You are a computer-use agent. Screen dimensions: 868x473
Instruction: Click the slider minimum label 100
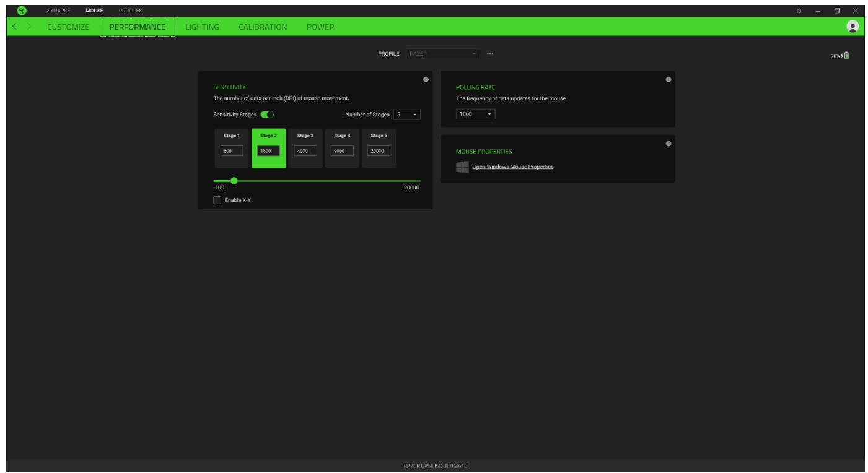coord(219,188)
